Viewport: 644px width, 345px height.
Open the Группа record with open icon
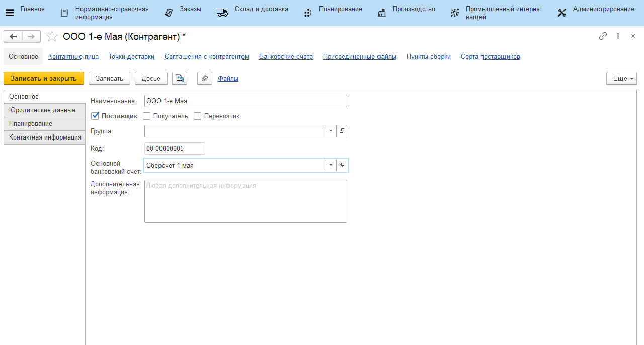(342, 131)
